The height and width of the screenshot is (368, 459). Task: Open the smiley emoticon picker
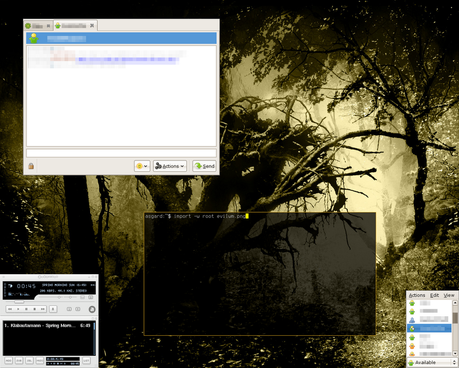tap(142, 166)
